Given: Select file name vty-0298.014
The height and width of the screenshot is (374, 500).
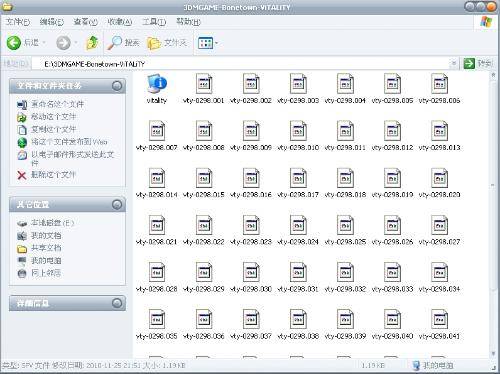Looking at the screenshot, I should tap(157, 195).
